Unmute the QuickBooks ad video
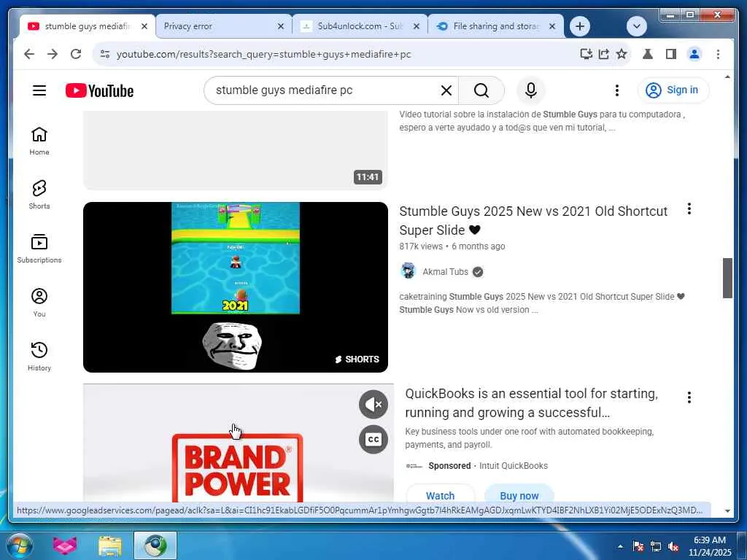 (x=373, y=405)
